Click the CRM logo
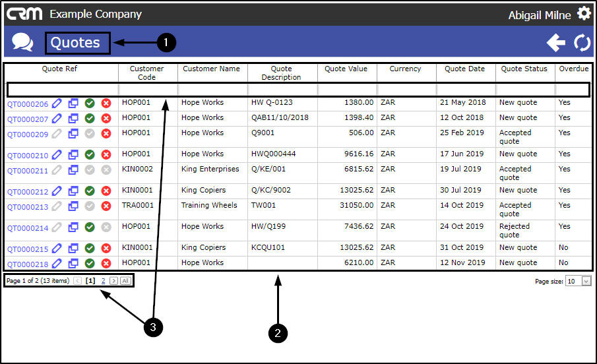The width and height of the screenshot is (597, 364). click(24, 14)
